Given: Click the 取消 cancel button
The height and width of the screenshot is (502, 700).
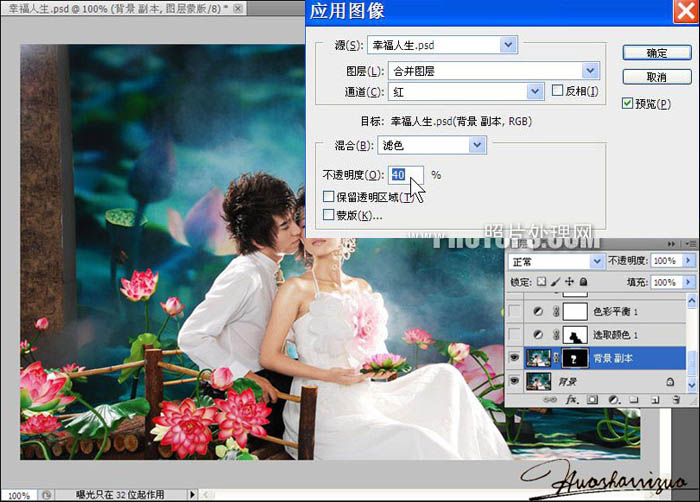Looking at the screenshot, I should click(657, 77).
